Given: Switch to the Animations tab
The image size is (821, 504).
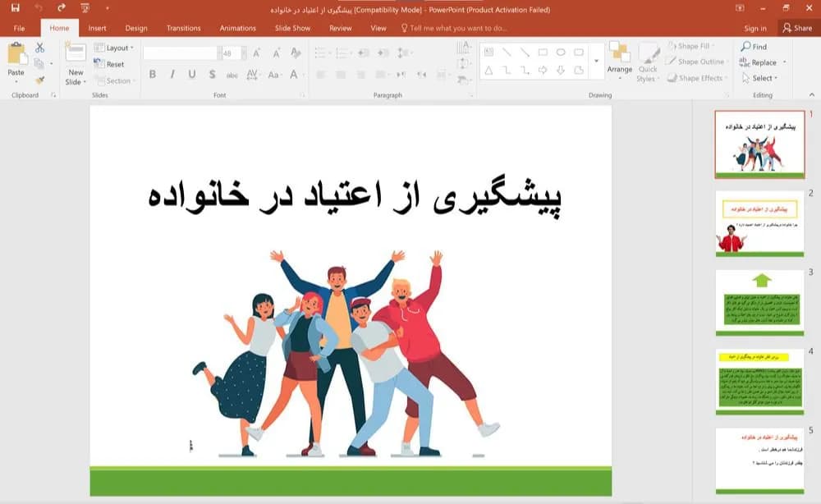Looking at the screenshot, I should pos(238,28).
